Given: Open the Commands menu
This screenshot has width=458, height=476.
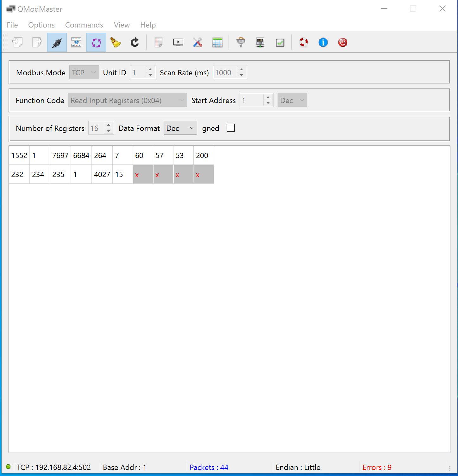Looking at the screenshot, I should 84,25.
